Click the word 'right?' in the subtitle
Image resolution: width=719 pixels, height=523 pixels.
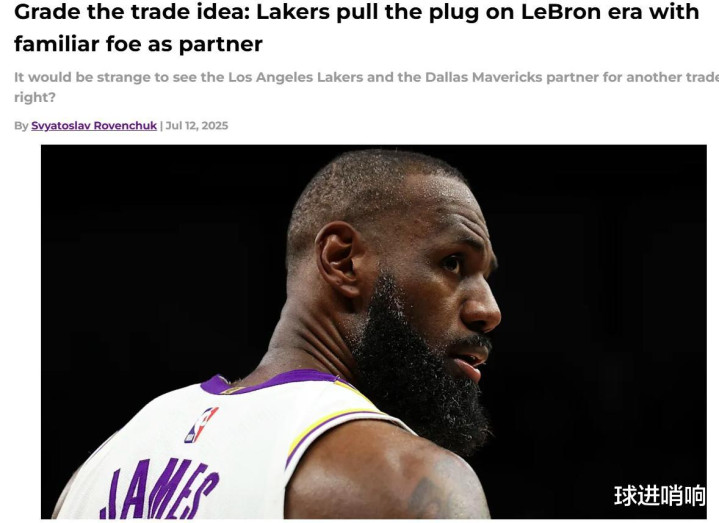click(35, 97)
